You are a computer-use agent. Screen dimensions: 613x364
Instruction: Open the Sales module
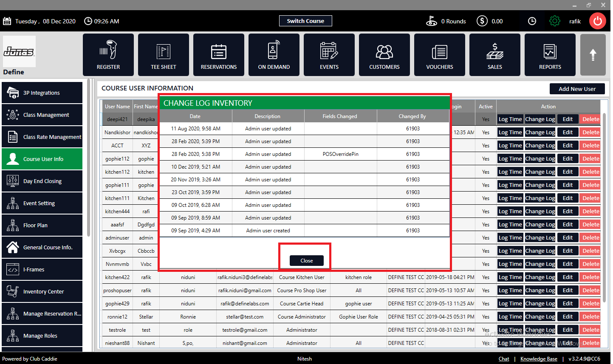[x=495, y=55]
